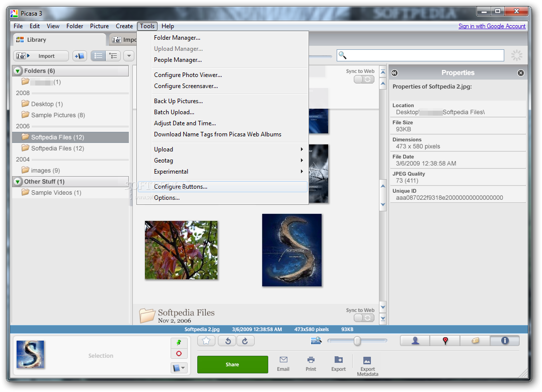Open the Picture menu
The image size is (542, 392).
click(99, 26)
